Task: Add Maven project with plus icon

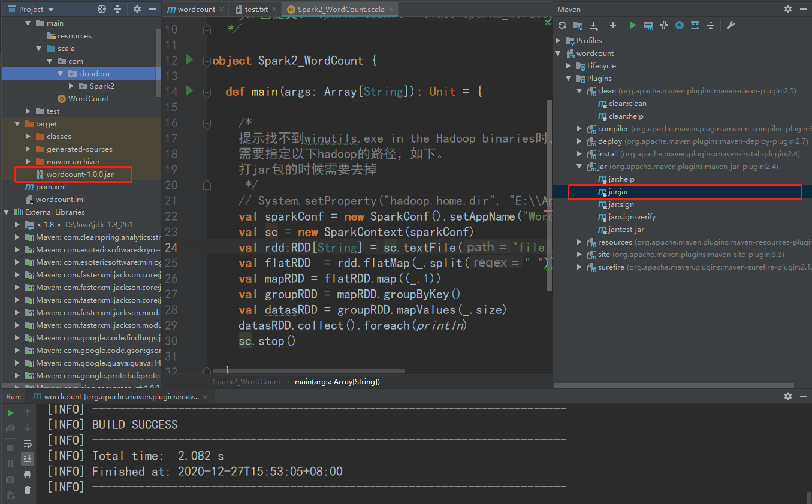Action: (x=612, y=25)
